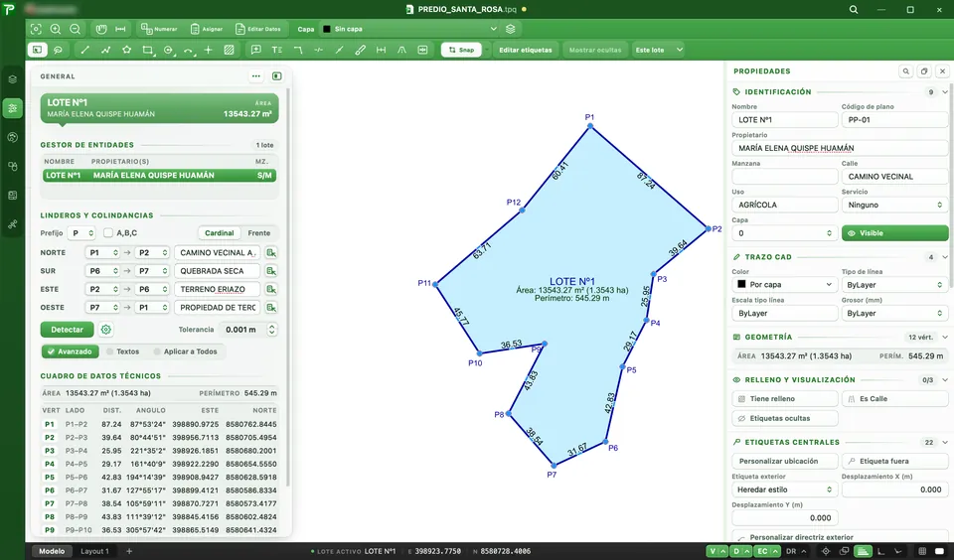954x560 pixels.
Task: Enable Aplicar a Todos option
Action: click(x=186, y=351)
